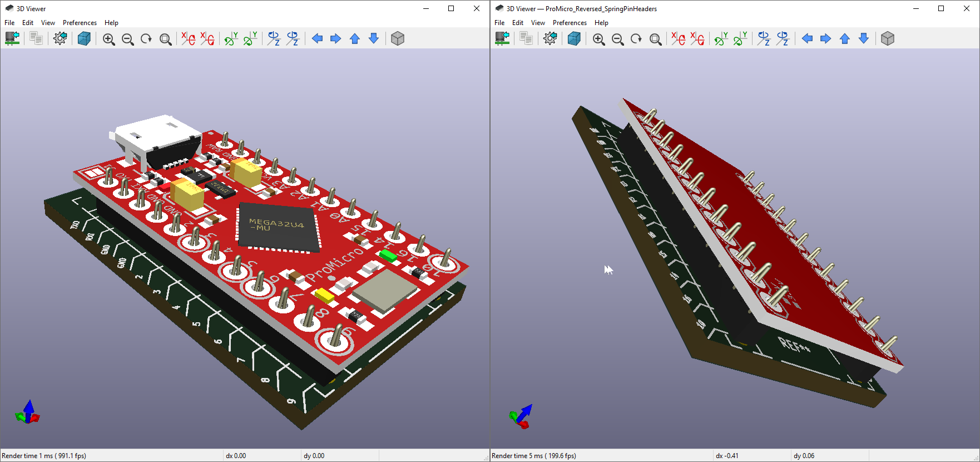Screen dimensions: 980x462
Task: Open View menu in left 3D Viewer
Action: coord(48,23)
